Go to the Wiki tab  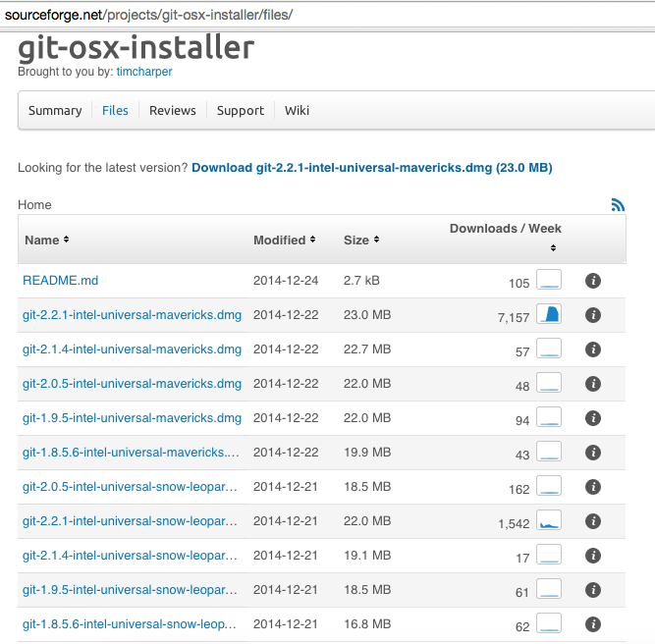pos(297,111)
